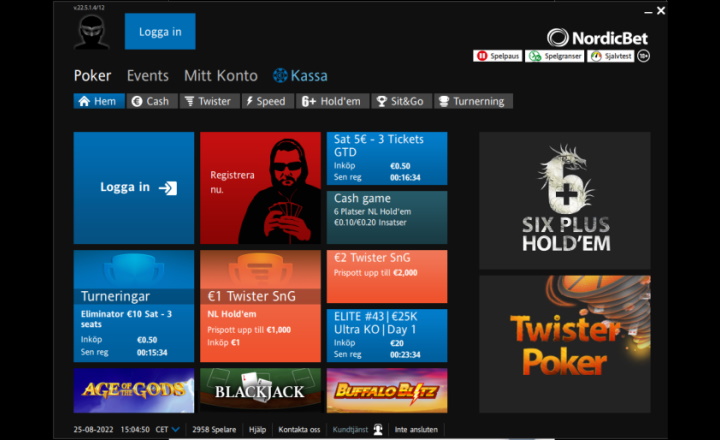Click the Självtest button
This screenshot has height=440, width=720.
click(610, 56)
